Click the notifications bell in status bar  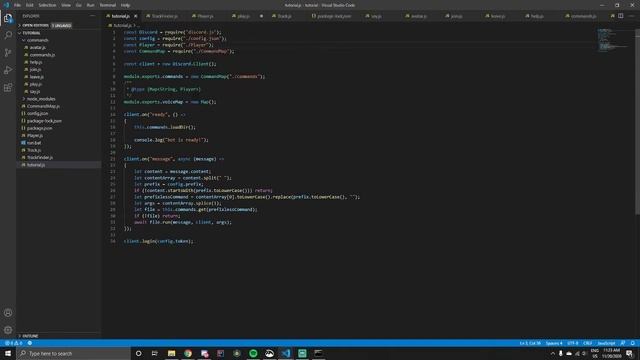click(633, 343)
